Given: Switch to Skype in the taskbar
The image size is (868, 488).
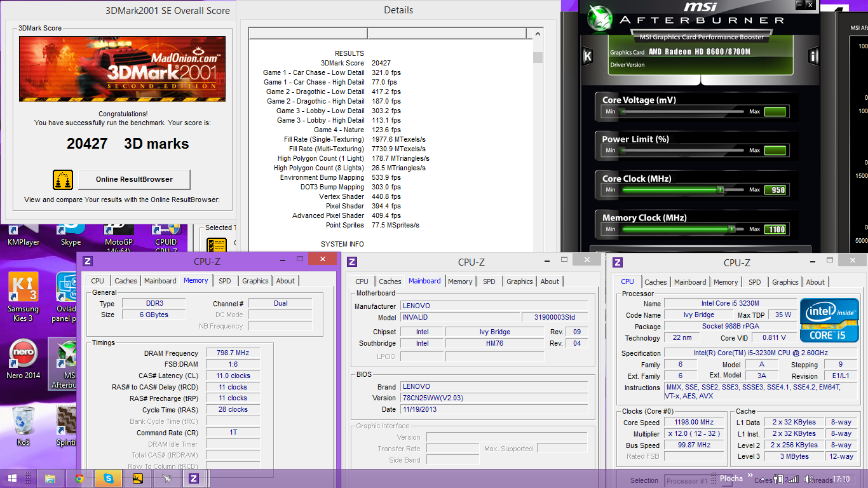Looking at the screenshot, I should pos(109,478).
